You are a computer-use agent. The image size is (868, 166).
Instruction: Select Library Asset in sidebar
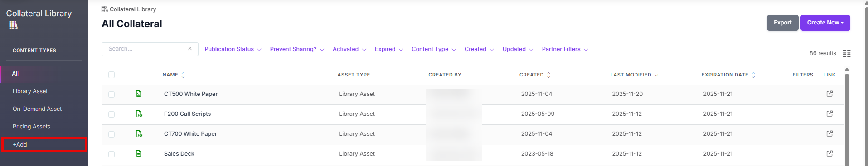pyautogui.click(x=30, y=91)
